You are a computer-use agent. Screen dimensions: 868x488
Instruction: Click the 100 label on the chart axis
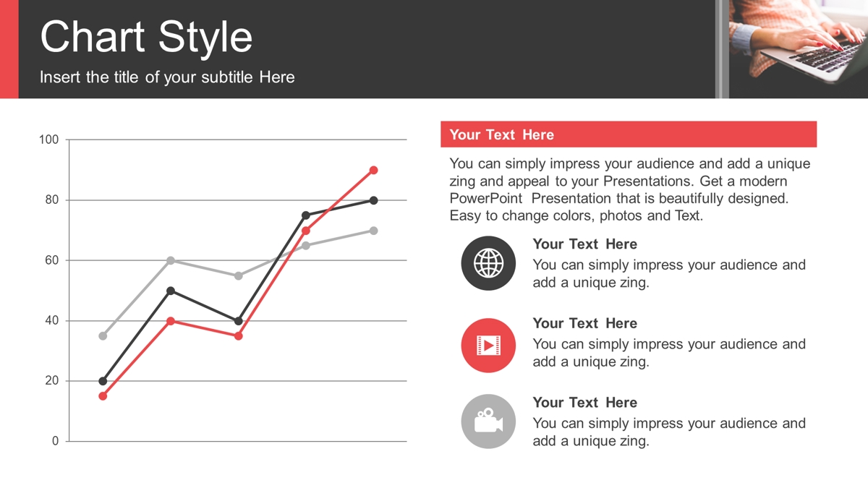[x=48, y=140]
